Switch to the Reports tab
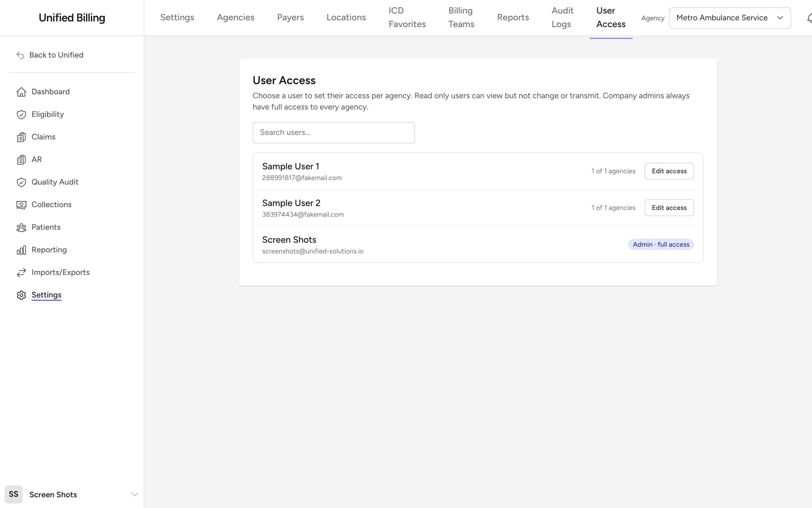This screenshot has width=812, height=508. tap(513, 17)
